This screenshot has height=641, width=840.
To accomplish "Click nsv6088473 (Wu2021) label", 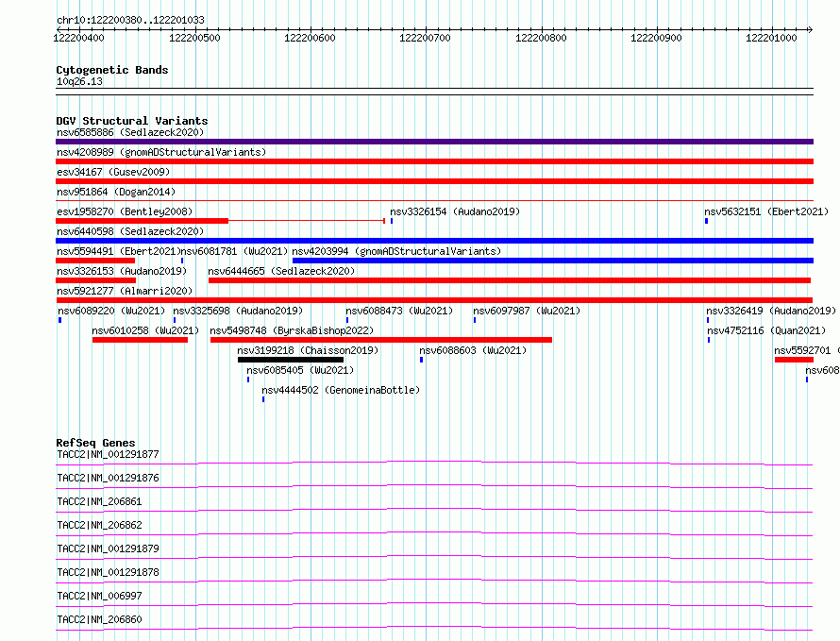I will click(399, 311).
